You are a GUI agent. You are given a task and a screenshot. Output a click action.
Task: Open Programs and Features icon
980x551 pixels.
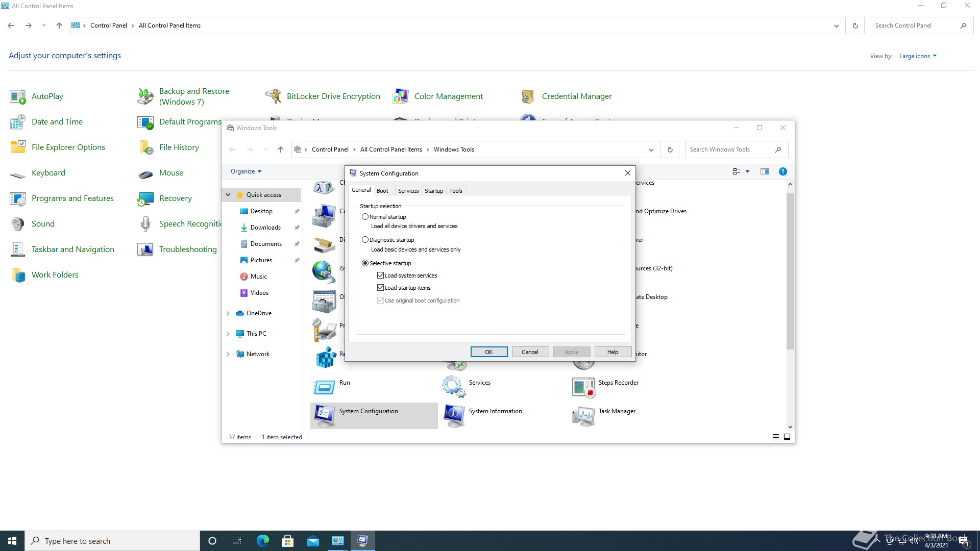point(18,198)
